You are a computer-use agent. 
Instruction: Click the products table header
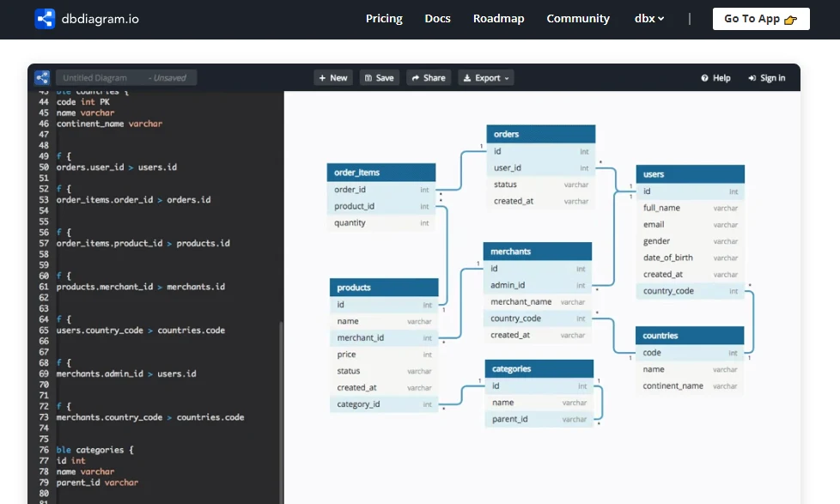[384, 288]
